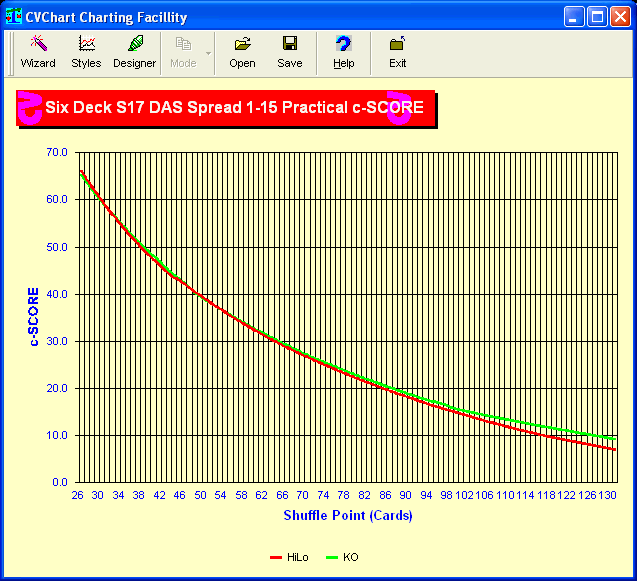Maximize the CVChart window
637x581 pixels.
pyautogui.click(x=597, y=17)
